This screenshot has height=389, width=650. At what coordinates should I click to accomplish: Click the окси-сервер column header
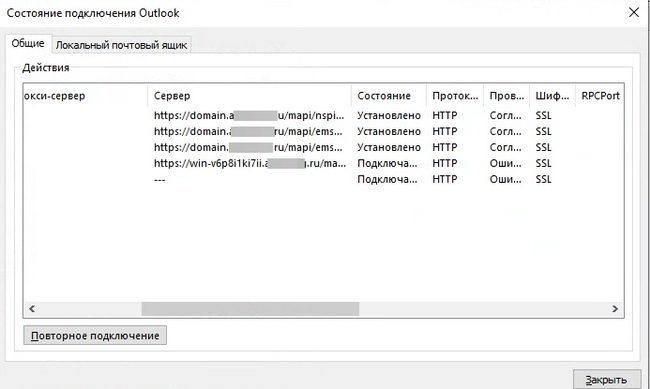(x=85, y=96)
